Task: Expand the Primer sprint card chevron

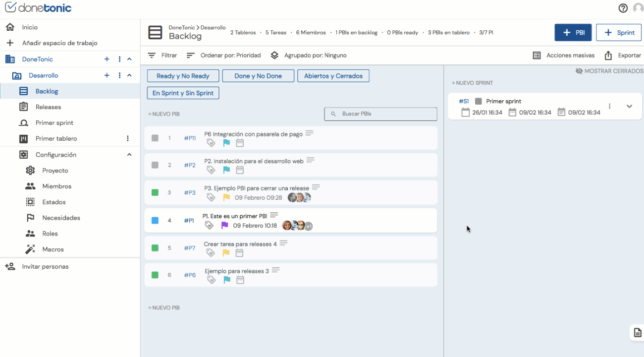Action: 629,106
